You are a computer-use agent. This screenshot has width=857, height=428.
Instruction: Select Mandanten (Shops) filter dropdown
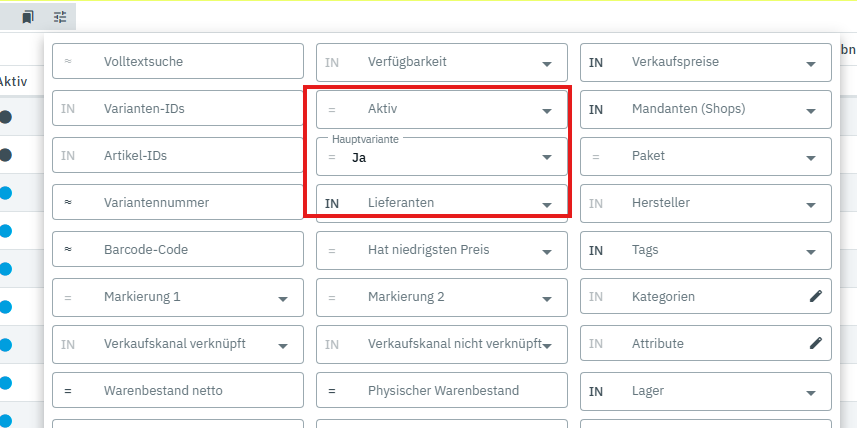click(810, 110)
